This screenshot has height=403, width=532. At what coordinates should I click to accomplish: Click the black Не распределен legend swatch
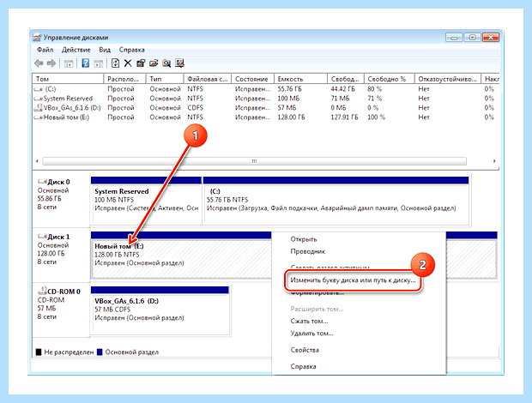39,352
